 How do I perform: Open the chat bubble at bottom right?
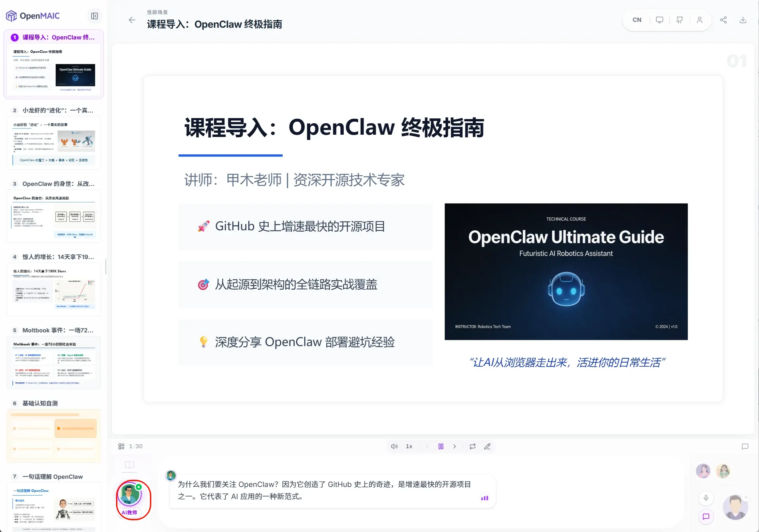(x=706, y=517)
